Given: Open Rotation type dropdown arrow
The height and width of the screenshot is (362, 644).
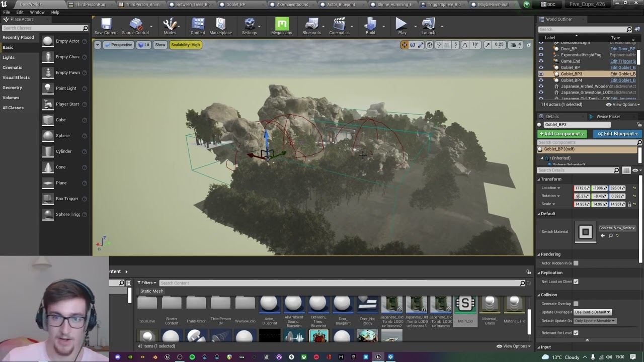Looking at the screenshot, I should (558, 196).
